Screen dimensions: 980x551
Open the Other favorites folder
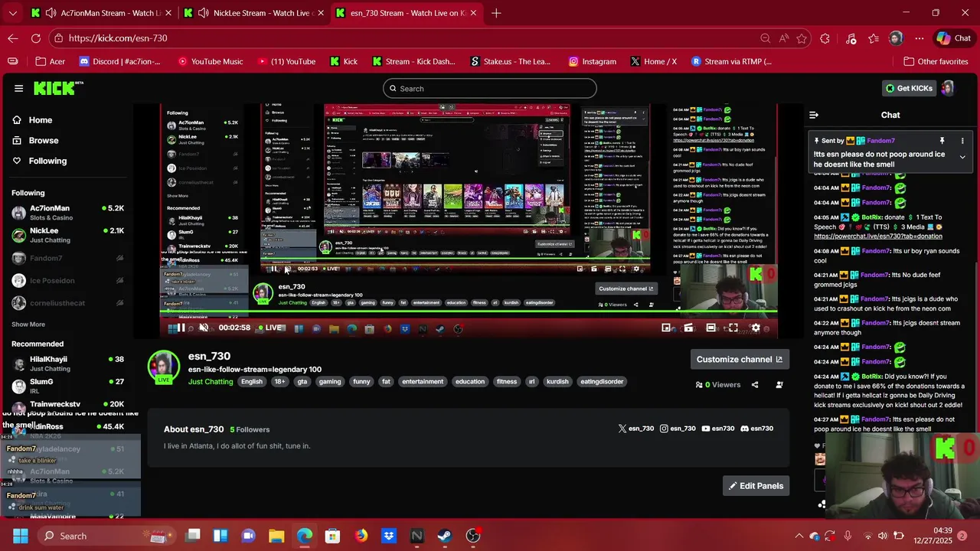(x=936, y=61)
